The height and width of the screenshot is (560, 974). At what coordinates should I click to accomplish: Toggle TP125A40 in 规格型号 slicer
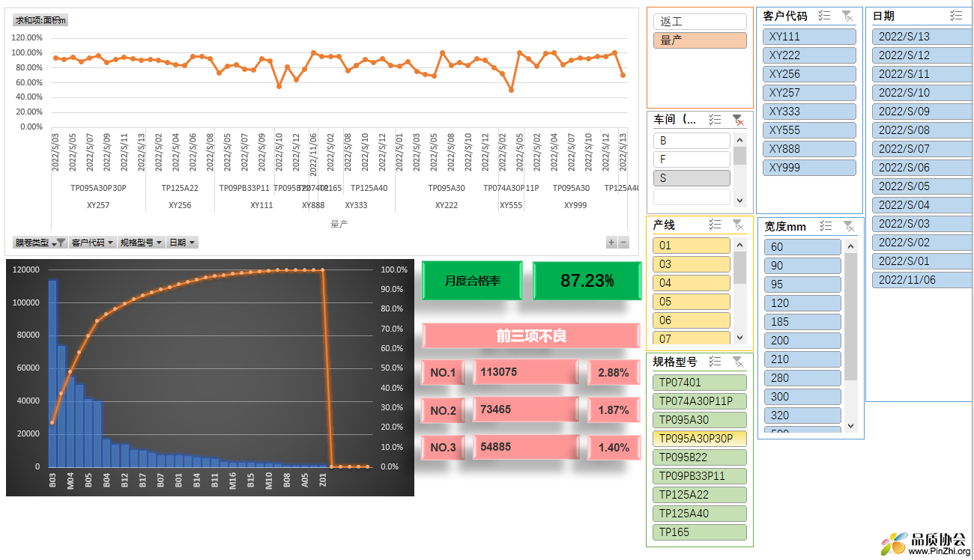700,514
